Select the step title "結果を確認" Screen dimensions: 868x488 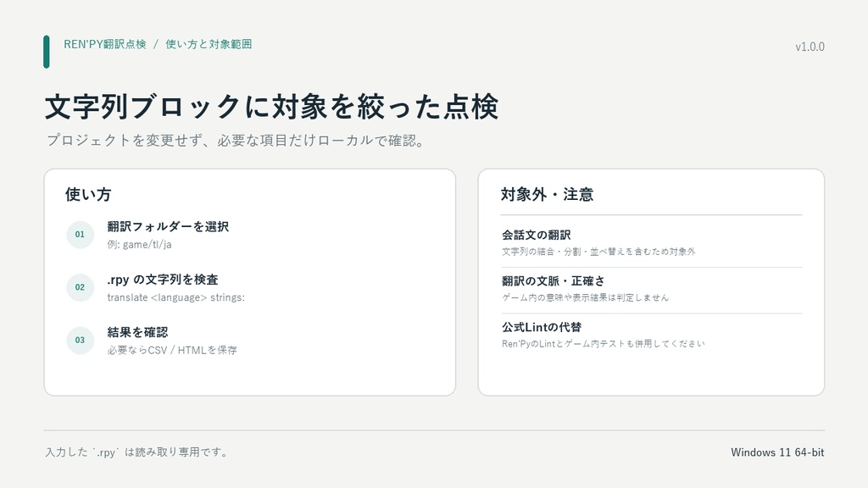(x=137, y=332)
